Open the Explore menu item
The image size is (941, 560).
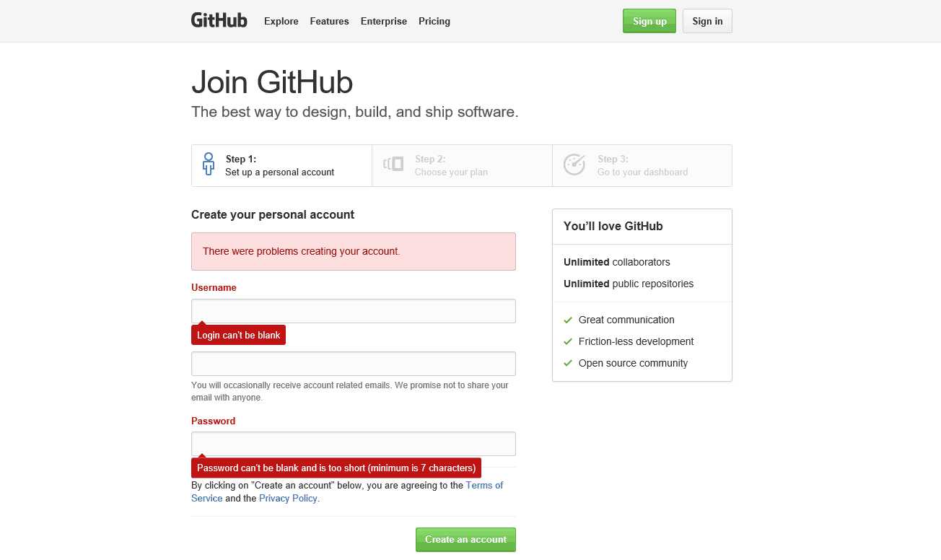click(x=281, y=22)
